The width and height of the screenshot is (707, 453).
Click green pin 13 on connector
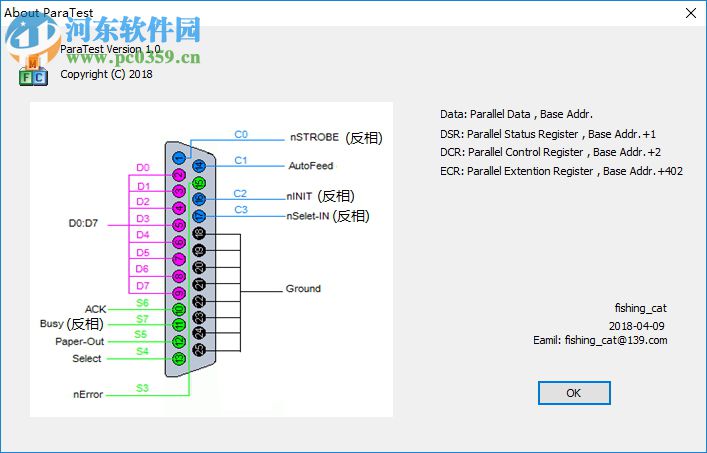coord(179,359)
